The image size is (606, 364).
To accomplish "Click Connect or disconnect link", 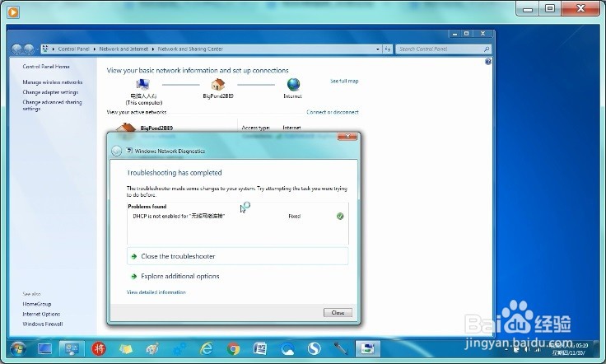I will [333, 112].
